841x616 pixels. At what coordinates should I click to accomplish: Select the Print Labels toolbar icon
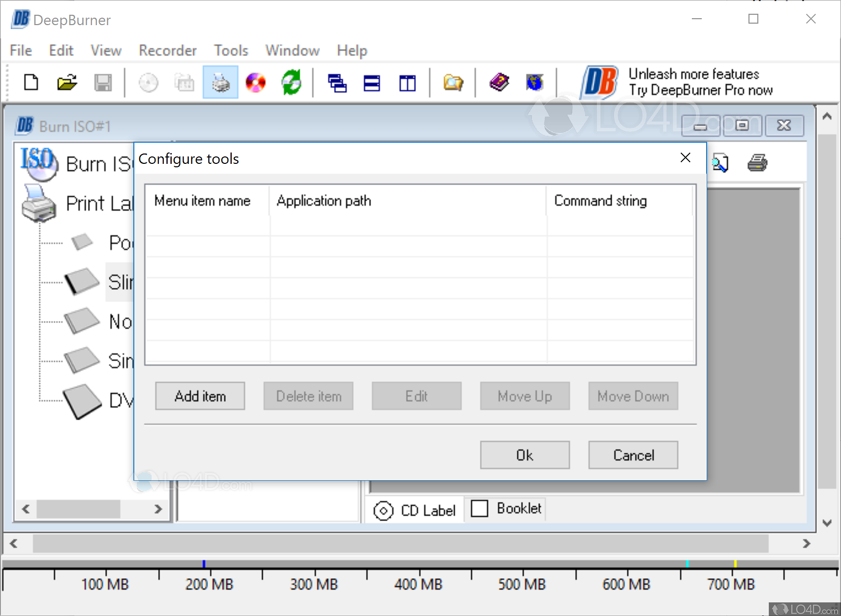click(220, 82)
